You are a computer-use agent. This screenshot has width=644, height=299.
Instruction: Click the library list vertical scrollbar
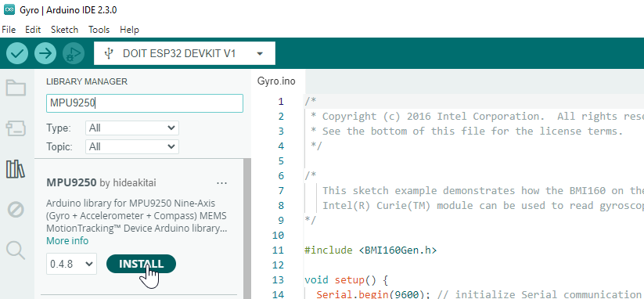click(247, 229)
